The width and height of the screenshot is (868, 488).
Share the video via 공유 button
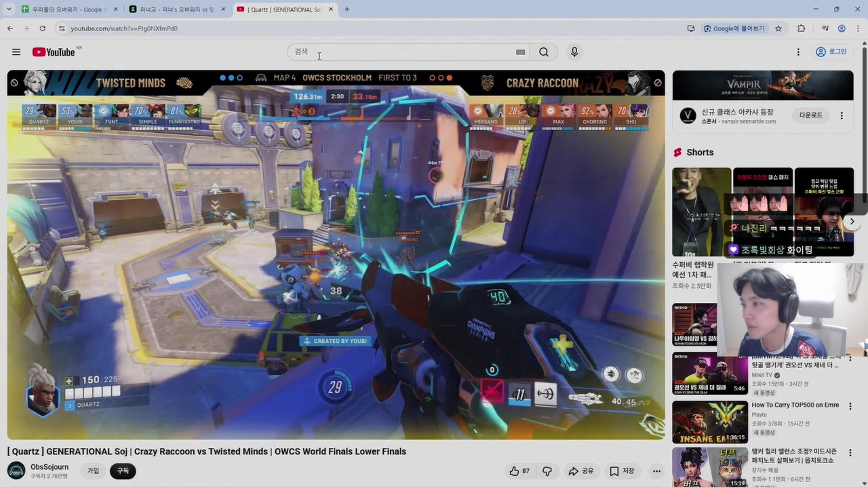(581, 471)
